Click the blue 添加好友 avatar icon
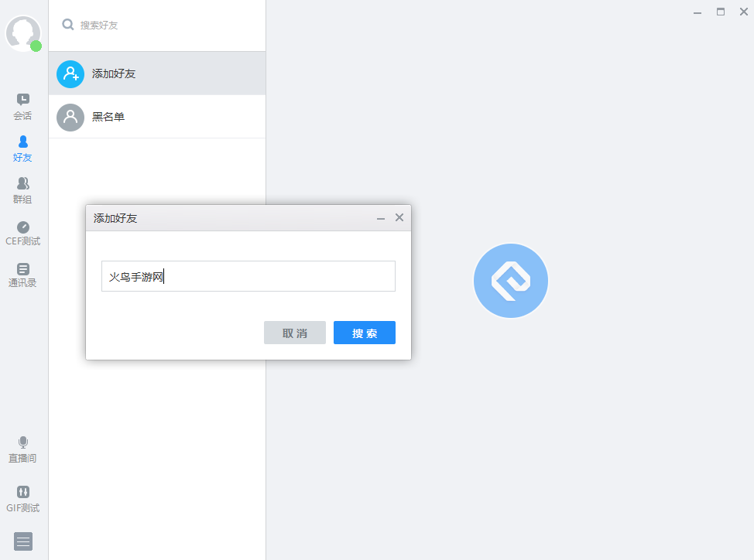 pyautogui.click(x=70, y=74)
